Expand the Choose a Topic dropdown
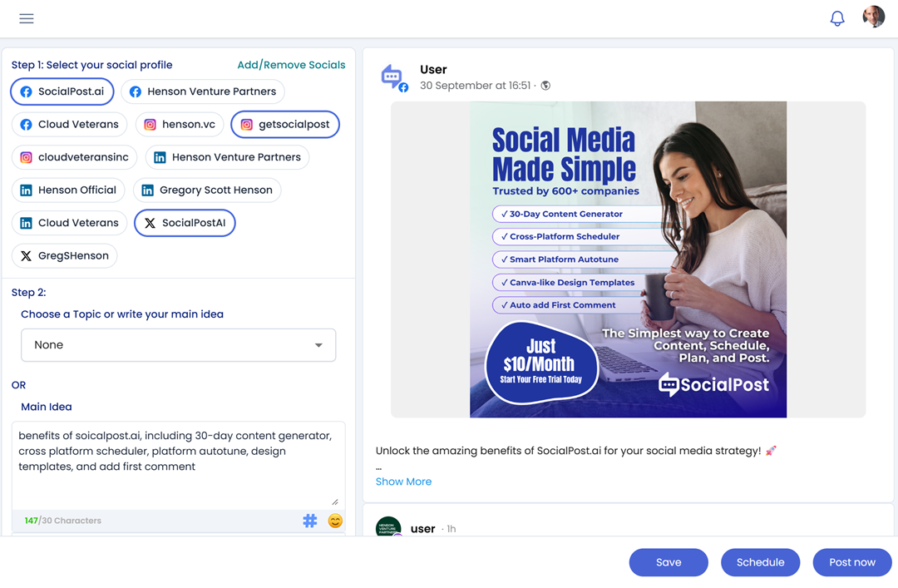Image resolution: width=898 pixels, height=588 pixels. (178, 345)
